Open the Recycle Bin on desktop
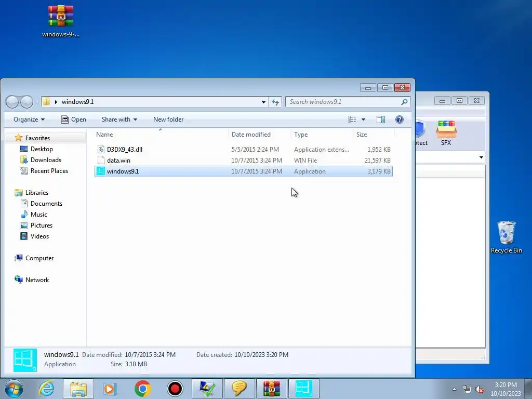The width and height of the screenshot is (532, 399). [x=506, y=237]
